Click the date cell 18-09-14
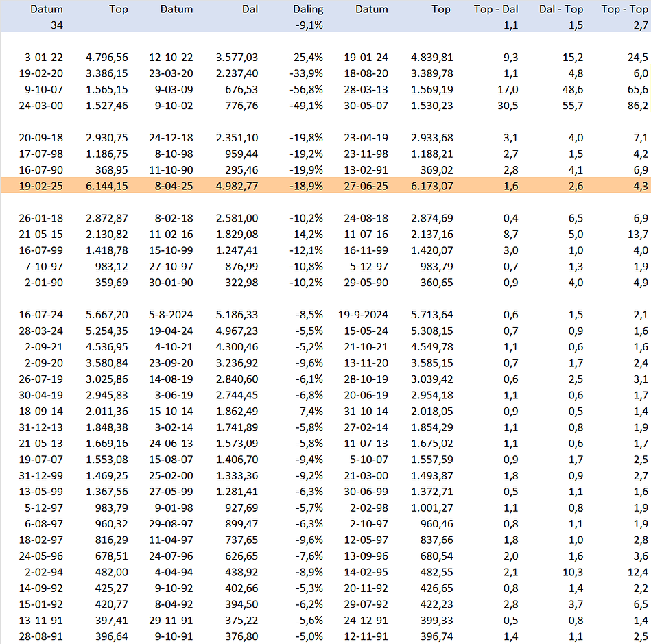651x644 pixels. [40, 412]
